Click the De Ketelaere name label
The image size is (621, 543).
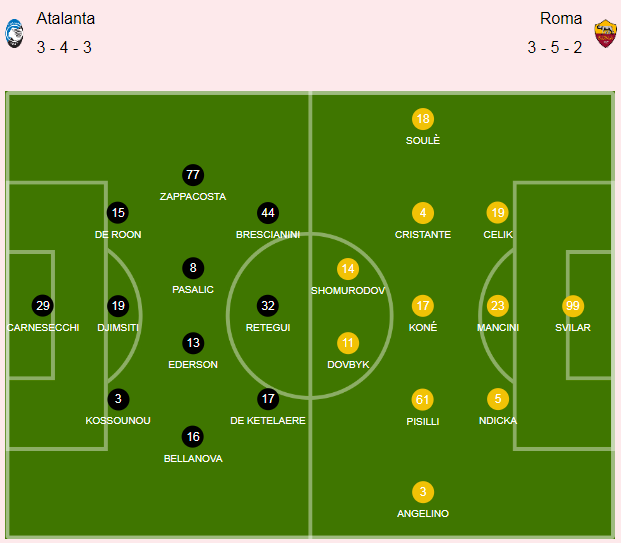coord(268,421)
